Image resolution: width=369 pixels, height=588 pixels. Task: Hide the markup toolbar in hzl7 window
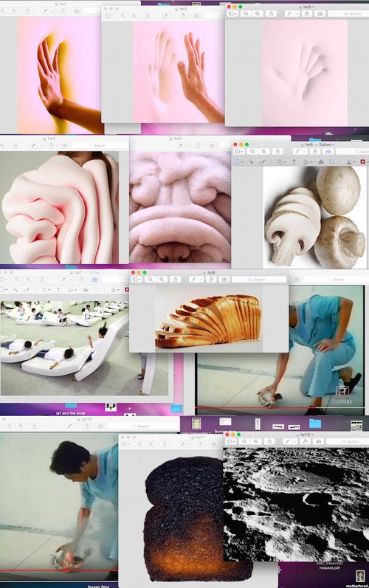[94, 280]
